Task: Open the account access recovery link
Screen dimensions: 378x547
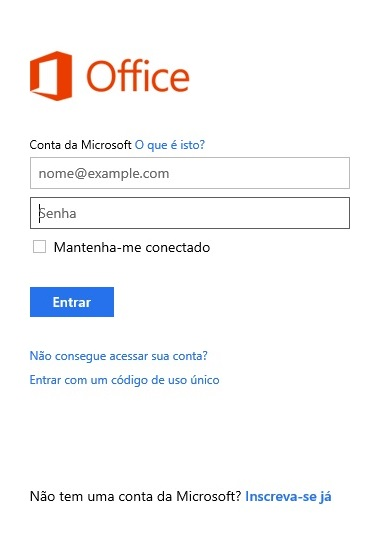Action: pyautogui.click(x=119, y=356)
